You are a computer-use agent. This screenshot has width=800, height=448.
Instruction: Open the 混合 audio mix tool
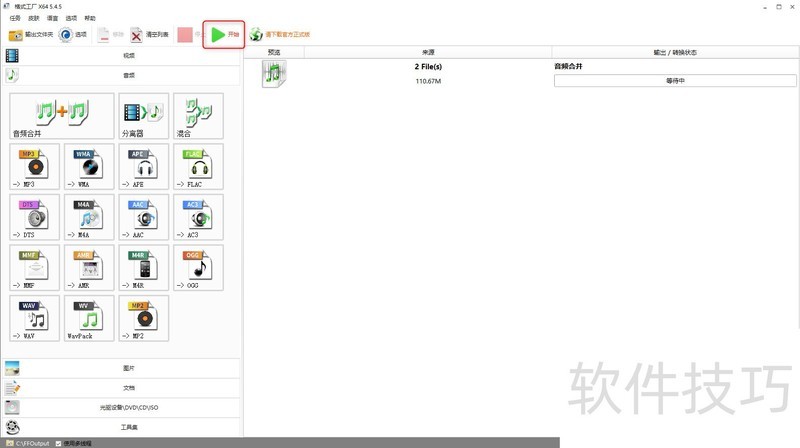pyautogui.click(x=198, y=116)
